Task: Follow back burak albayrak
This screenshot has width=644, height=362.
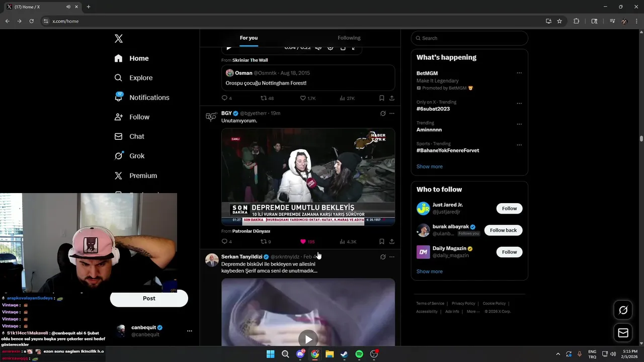Action: click(503, 230)
